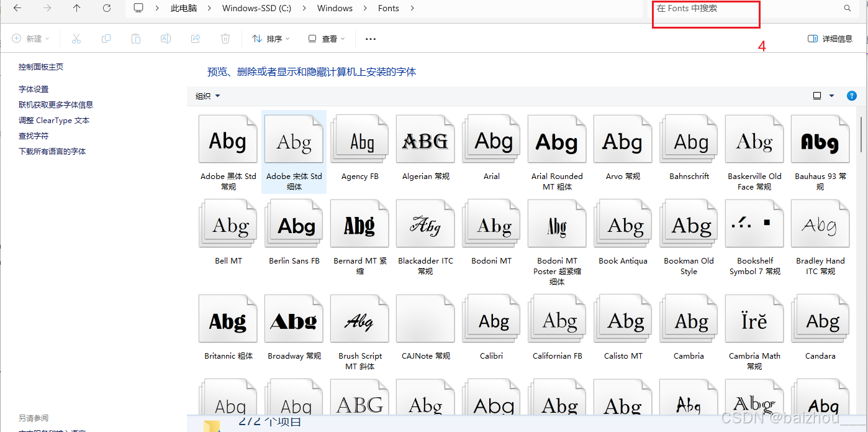Screen dimensions: 868x432
Task: Select the Bahnschrift font label
Action: (689, 177)
